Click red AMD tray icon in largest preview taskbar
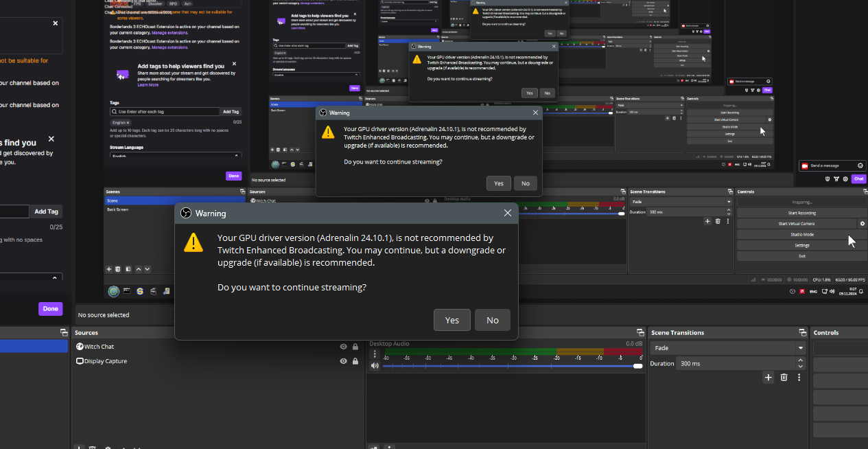Screen dimensions: 868x449 coord(801,291)
